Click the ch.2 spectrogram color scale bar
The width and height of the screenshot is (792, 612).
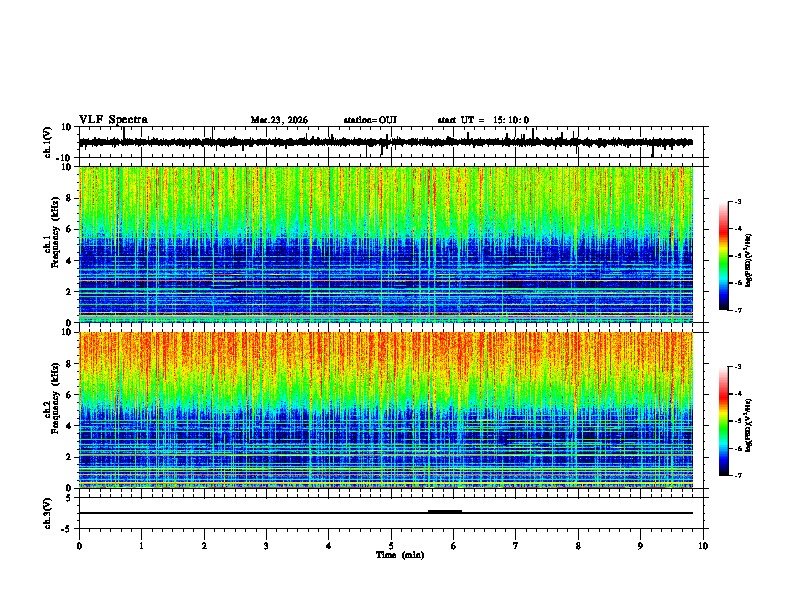coord(723,421)
